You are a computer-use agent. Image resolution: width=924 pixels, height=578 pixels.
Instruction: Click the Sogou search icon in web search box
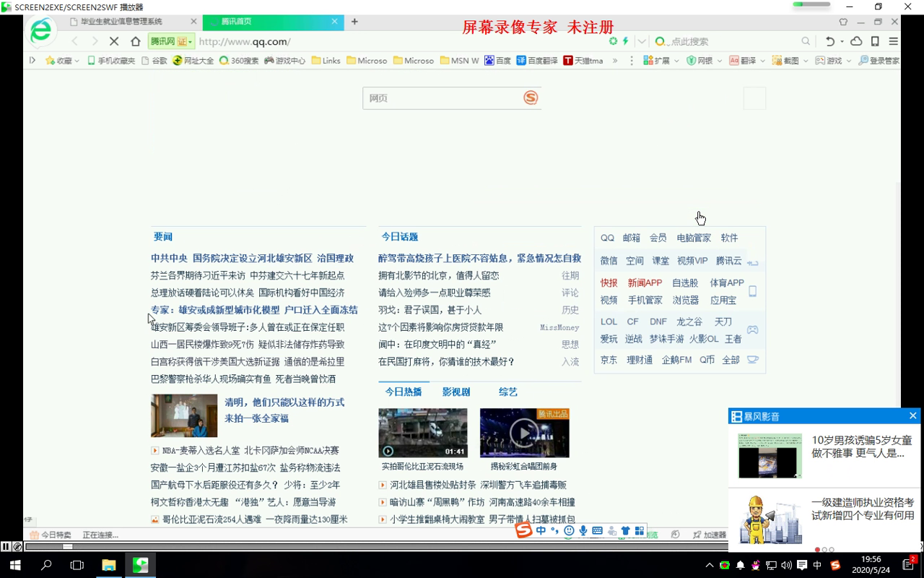coord(531,98)
